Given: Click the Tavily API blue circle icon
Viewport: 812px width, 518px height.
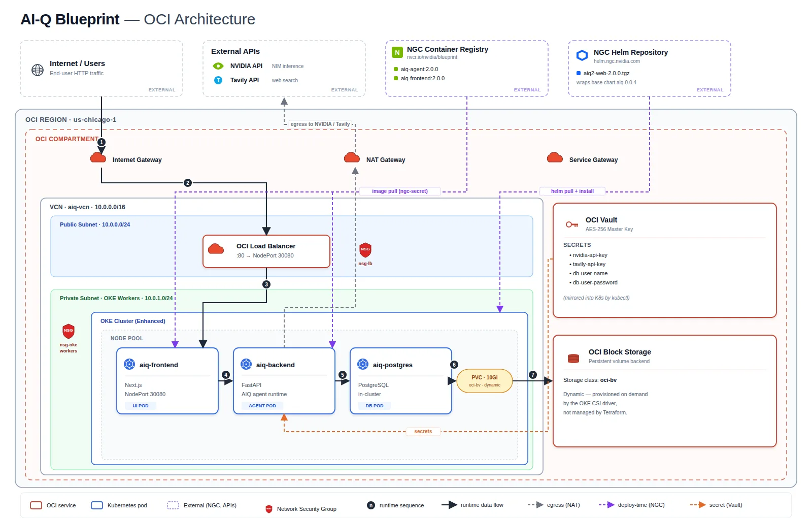Looking at the screenshot, I should [x=218, y=80].
